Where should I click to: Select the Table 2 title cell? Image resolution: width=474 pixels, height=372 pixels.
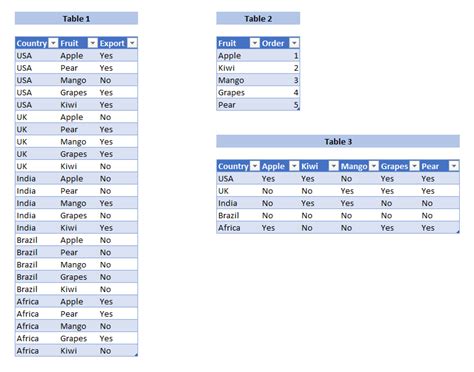coord(258,19)
